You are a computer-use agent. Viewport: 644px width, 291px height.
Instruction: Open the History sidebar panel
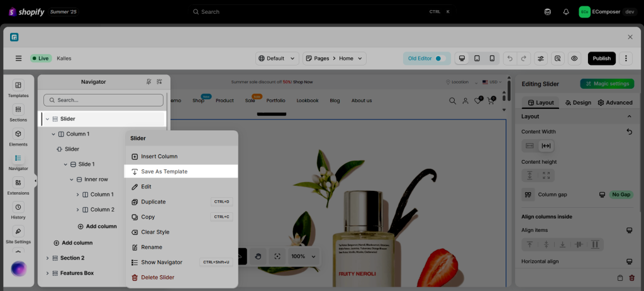pos(18,210)
